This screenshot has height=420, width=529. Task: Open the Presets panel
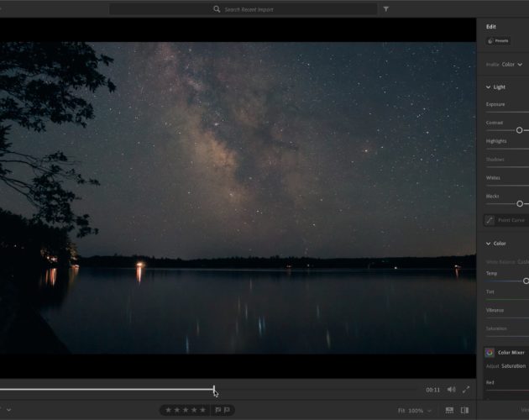(498, 41)
